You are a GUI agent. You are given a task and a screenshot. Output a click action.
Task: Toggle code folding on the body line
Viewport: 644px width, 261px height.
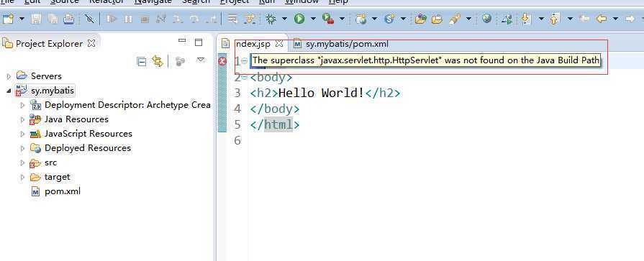point(245,77)
